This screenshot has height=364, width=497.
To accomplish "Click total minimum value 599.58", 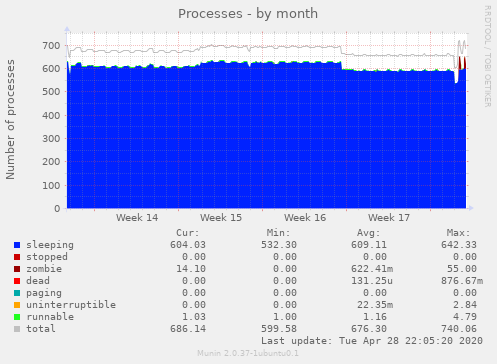I will pyautogui.click(x=279, y=329).
